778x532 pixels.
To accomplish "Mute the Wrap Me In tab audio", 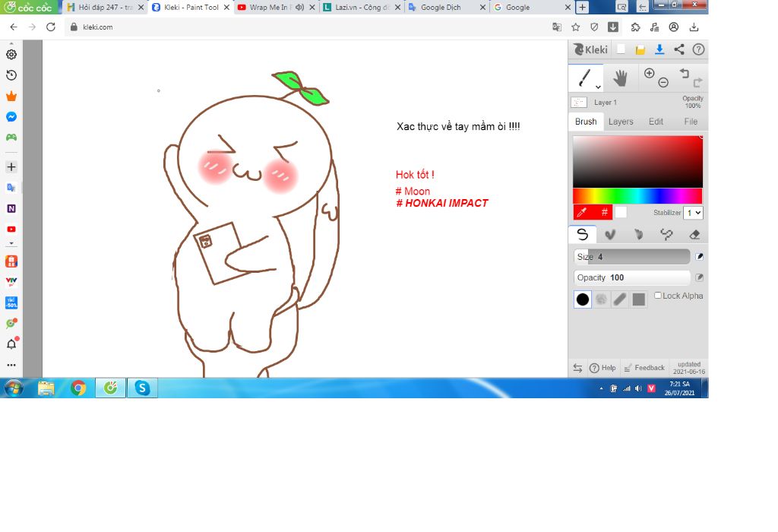I will click(x=299, y=8).
